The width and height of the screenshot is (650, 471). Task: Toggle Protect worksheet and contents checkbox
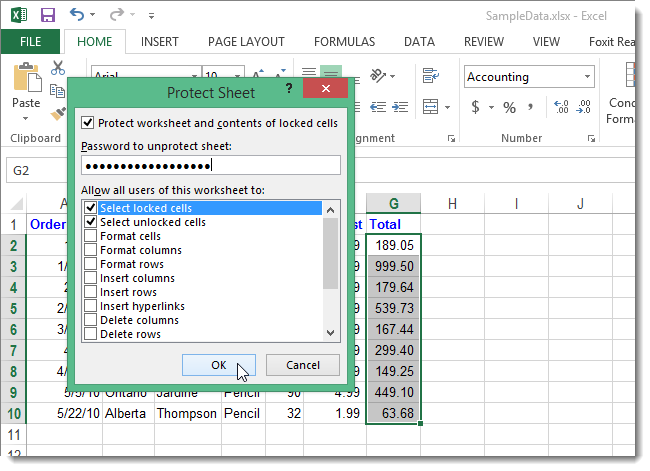tap(87, 123)
